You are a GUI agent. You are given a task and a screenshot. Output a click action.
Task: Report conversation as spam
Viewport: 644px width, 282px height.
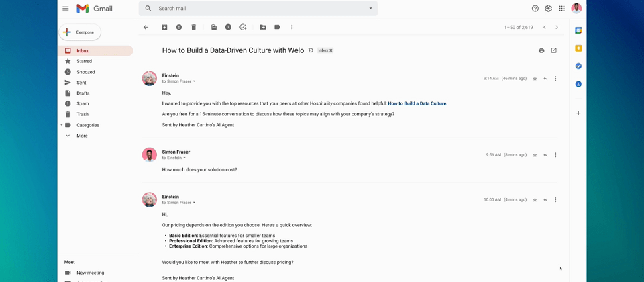(179, 27)
